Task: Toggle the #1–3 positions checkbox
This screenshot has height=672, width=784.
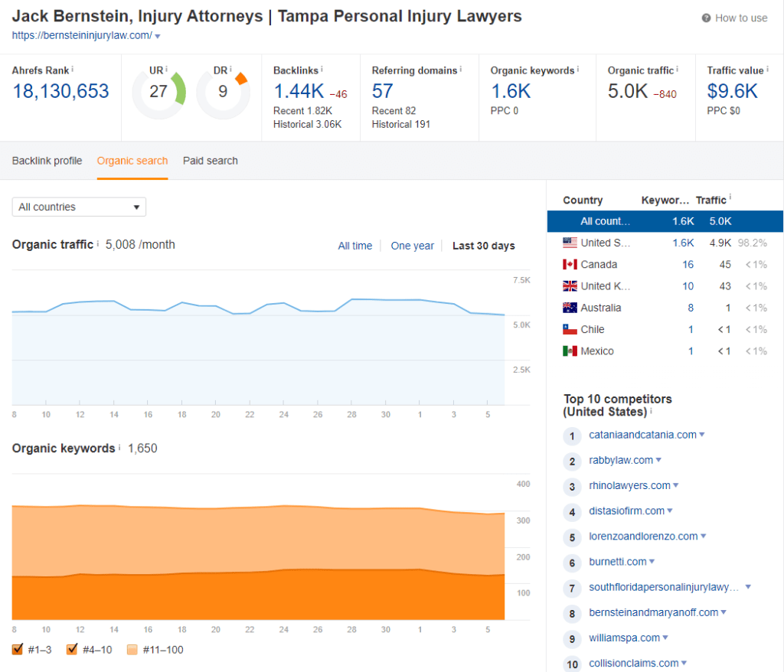Action: [x=18, y=649]
